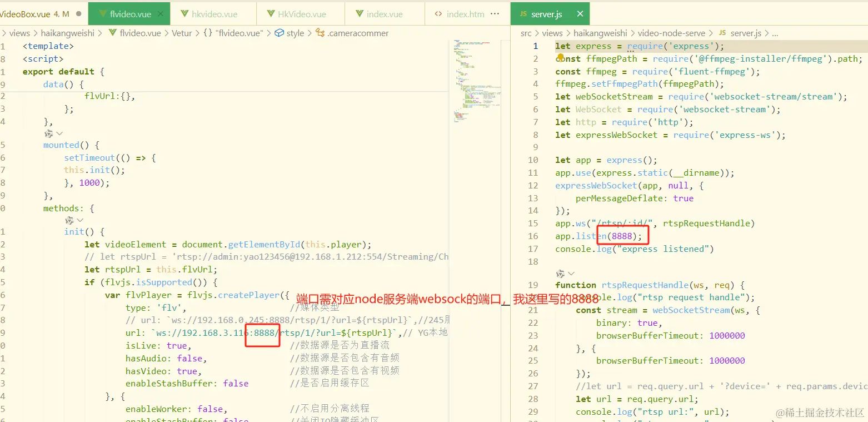
Task: Click 'let app = express();' line
Action: (606, 160)
